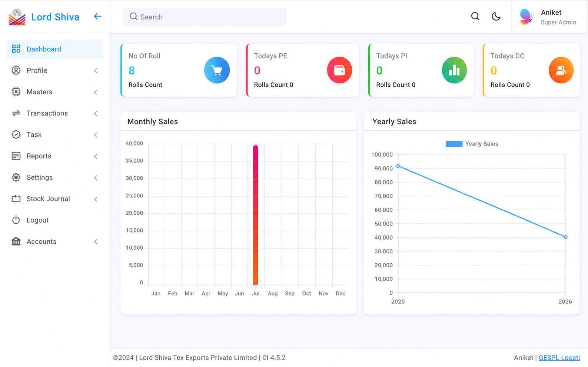Click the 2026 data point on Yearly Sales
Image resolution: width=588 pixels, height=367 pixels.
click(x=565, y=237)
